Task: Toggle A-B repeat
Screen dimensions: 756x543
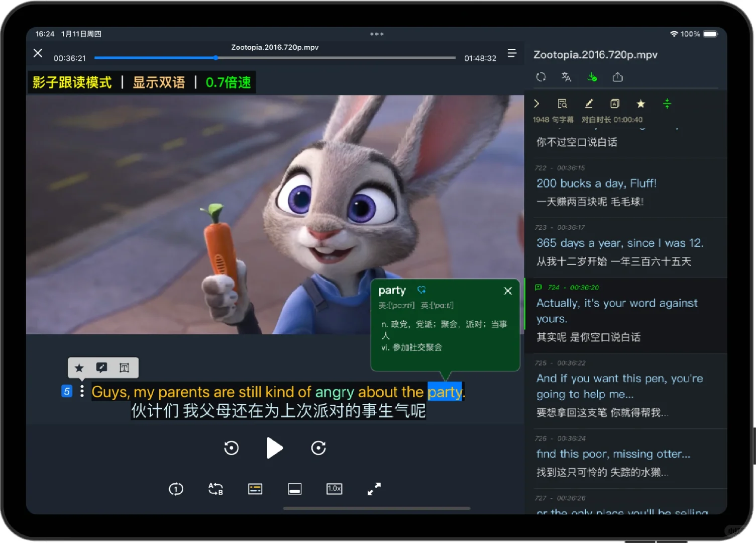Action: [215, 489]
